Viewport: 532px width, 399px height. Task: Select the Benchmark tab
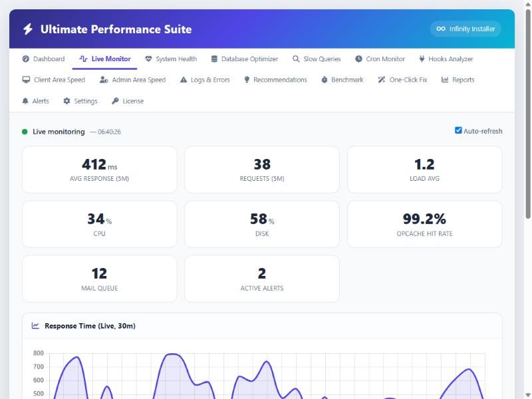(x=342, y=80)
